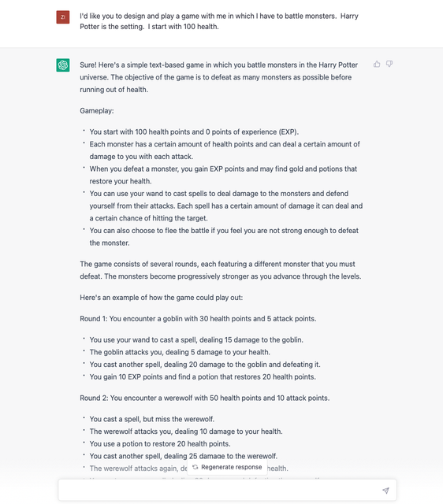The width and height of the screenshot is (443, 504).
Task: Click the bullet about fleeing the battle
Action: 224,236
